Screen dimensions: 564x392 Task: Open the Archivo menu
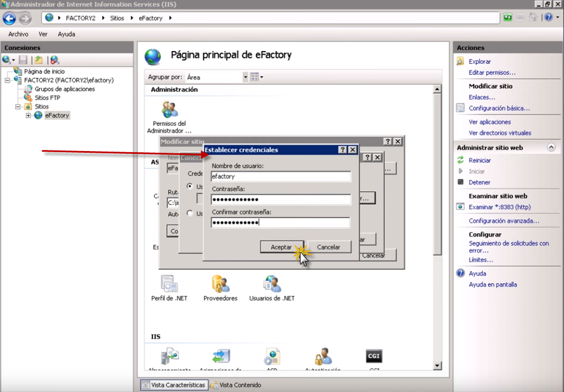pyautogui.click(x=19, y=34)
